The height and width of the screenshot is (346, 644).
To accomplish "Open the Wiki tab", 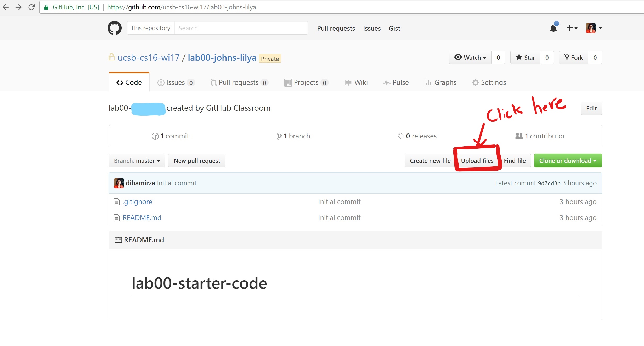I will point(356,82).
